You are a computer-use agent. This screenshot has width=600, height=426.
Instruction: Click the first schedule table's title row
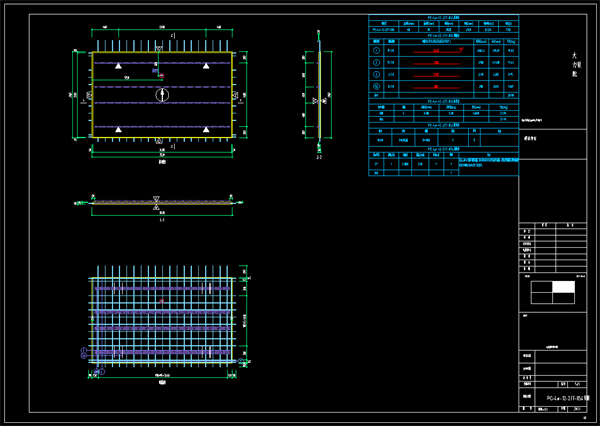pos(443,17)
